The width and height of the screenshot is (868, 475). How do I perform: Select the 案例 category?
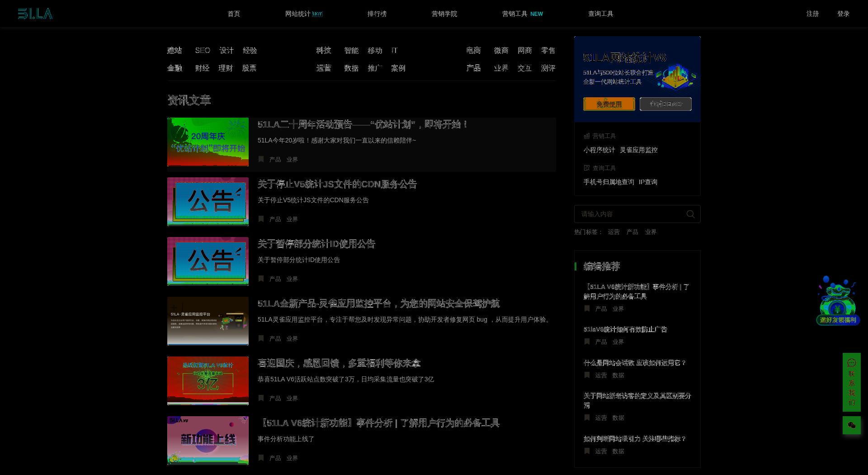coord(398,68)
